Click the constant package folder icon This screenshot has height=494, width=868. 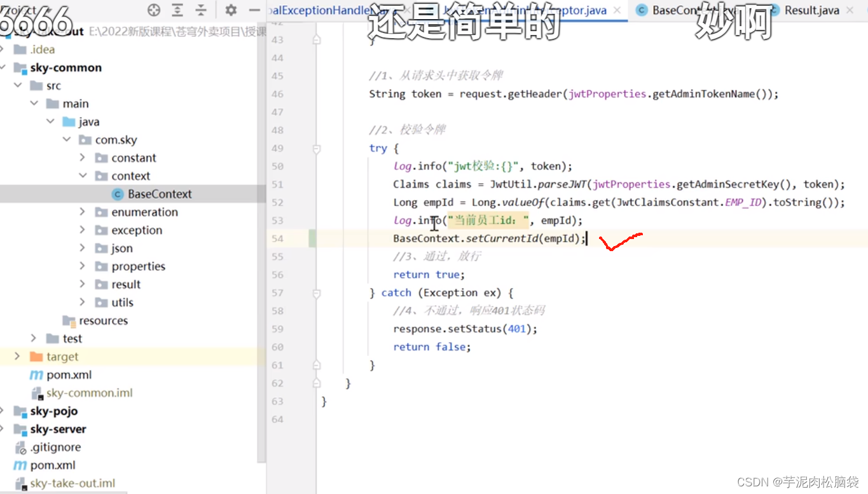pos(101,158)
